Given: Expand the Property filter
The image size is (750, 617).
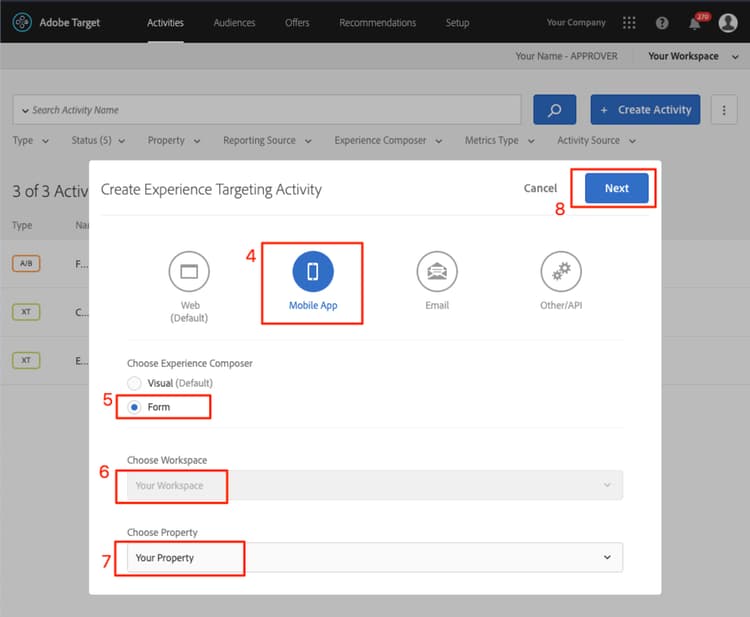Looking at the screenshot, I should click(174, 140).
